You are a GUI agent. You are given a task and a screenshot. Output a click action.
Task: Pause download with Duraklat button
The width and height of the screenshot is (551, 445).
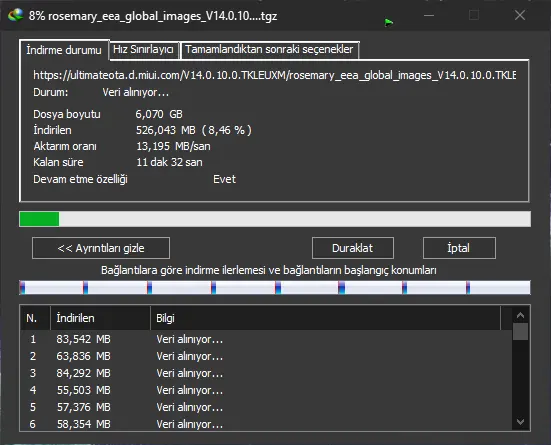pyautogui.click(x=352, y=248)
